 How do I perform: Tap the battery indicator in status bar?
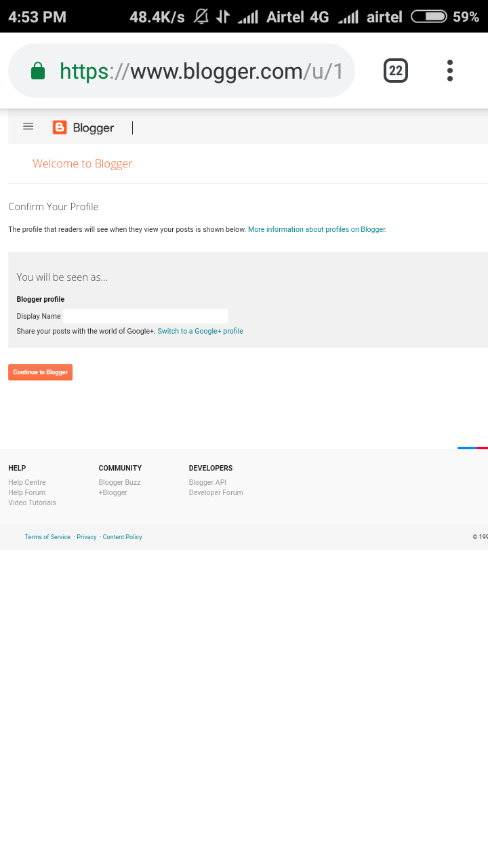click(x=429, y=16)
